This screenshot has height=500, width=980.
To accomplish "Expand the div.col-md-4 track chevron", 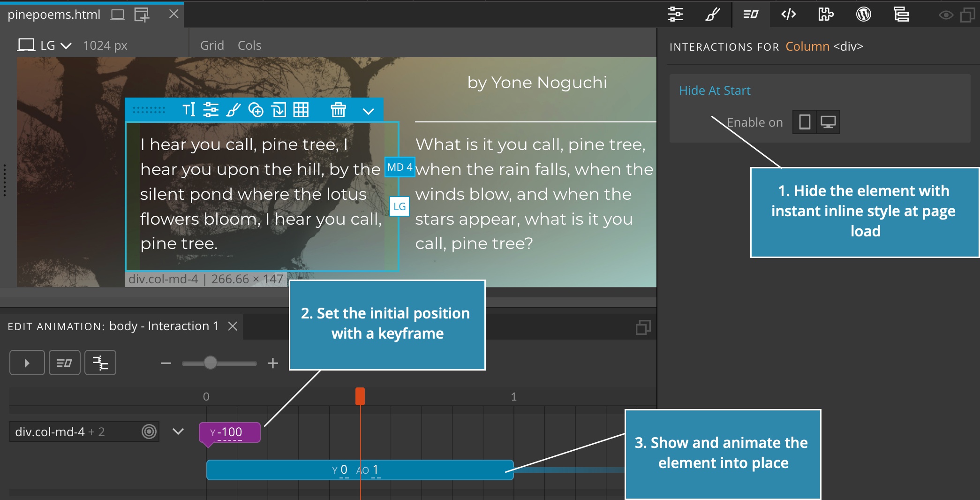I will [x=178, y=431].
